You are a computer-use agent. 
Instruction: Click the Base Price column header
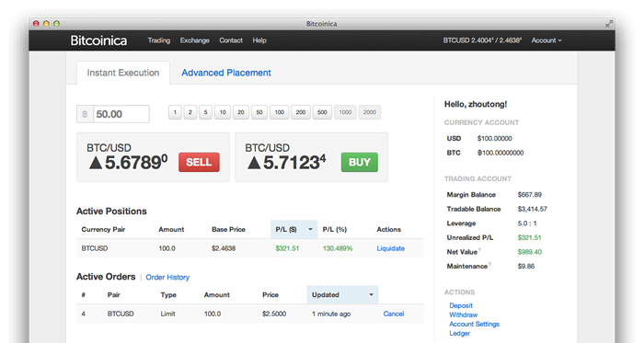pos(228,229)
